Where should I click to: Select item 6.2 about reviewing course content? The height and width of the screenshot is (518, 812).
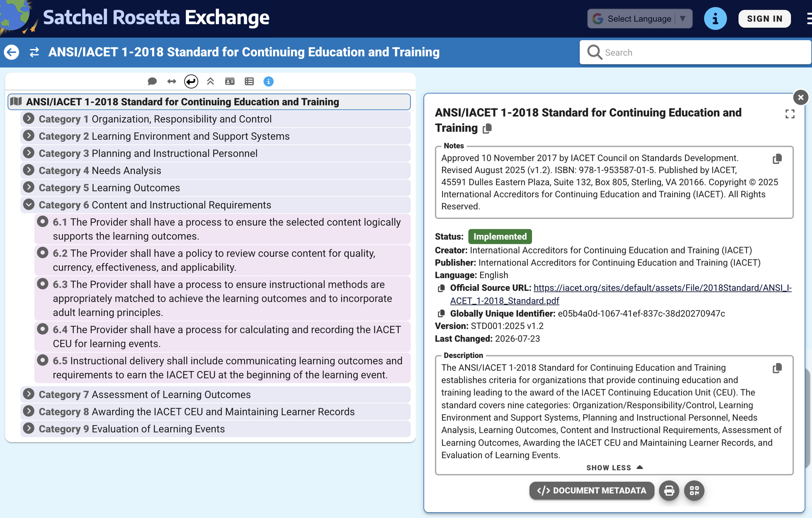tap(222, 260)
